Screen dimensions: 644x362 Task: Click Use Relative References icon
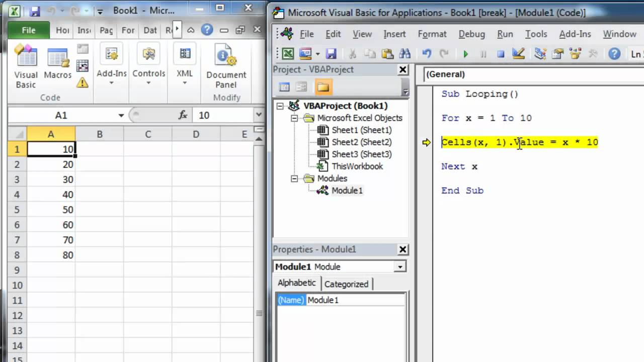(x=83, y=66)
